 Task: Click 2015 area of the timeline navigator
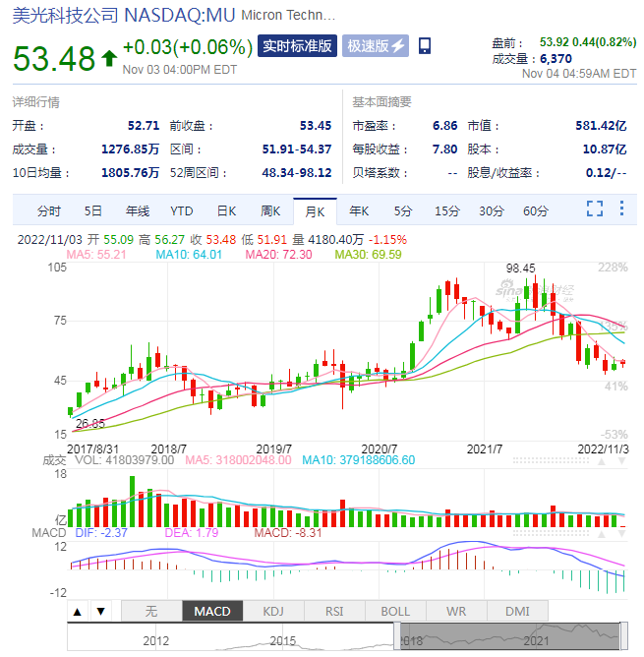click(283, 641)
